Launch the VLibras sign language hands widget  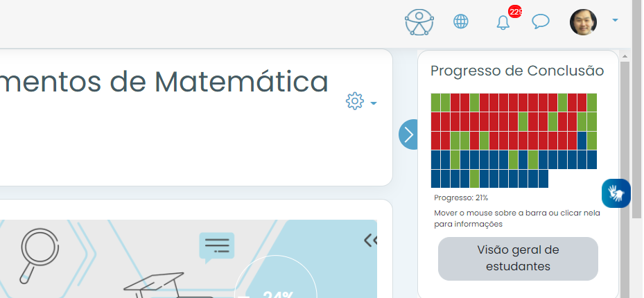pos(616,193)
